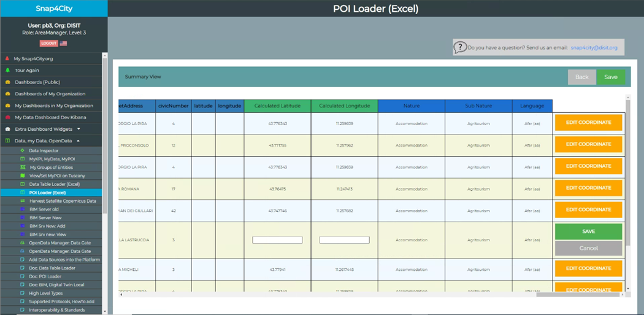This screenshot has height=315, width=644.
Task: Click the snap4city@disit.org email link
Action: click(x=594, y=47)
